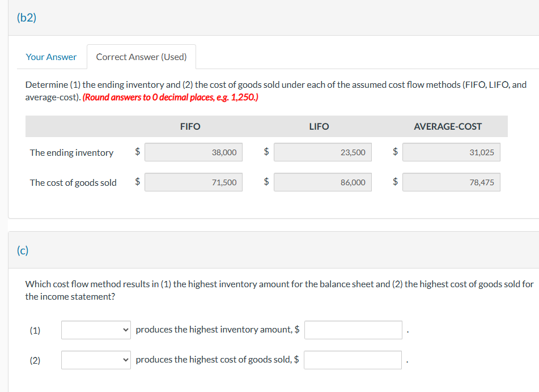Image resolution: width=539 pixels, height=392 pixels.
Task: Click the FIFO column header
Action: (x=190, y=126)
